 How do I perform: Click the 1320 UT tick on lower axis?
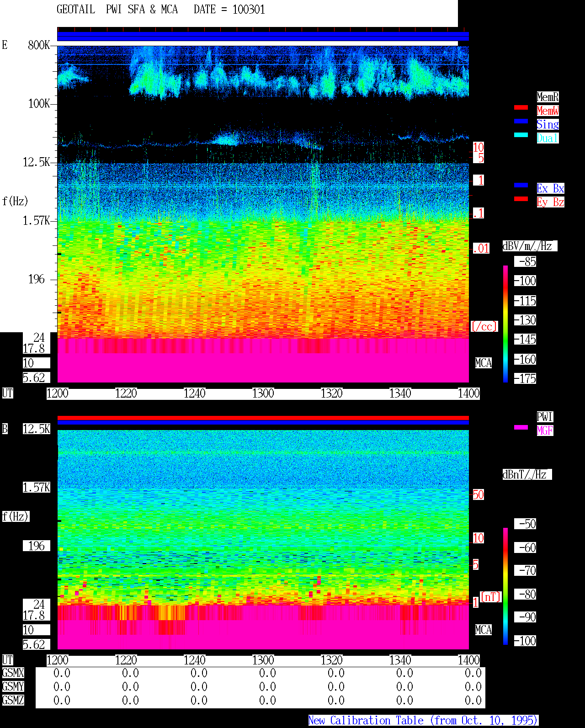[x=332, y=660]
